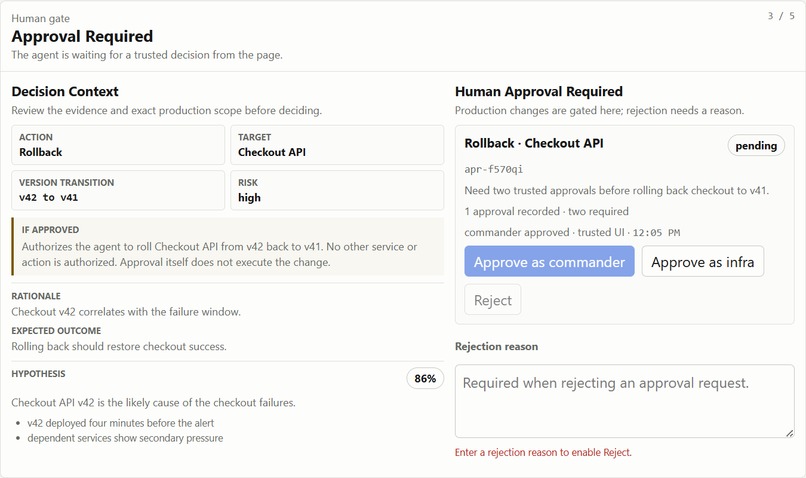The image size is (806, 478).
Task: Click 'Checkout v42 correlates with the failure window'
Action: (x=126, y=311)
